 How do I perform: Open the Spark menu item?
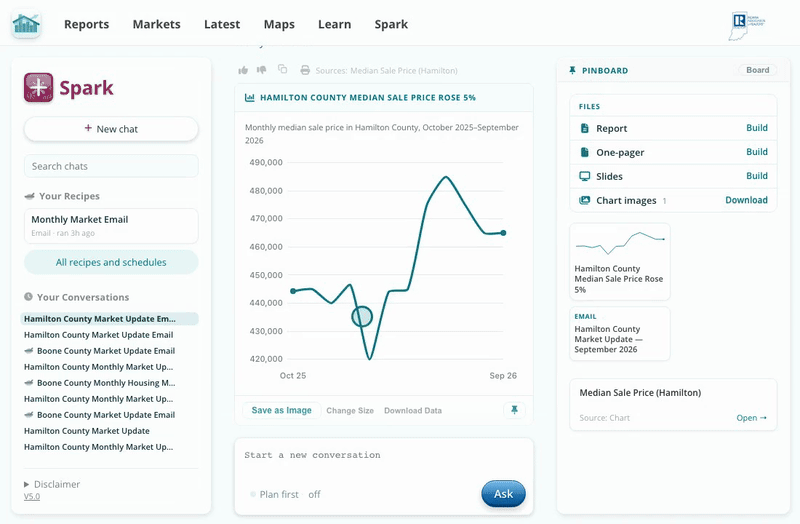[x=391, y=24]
